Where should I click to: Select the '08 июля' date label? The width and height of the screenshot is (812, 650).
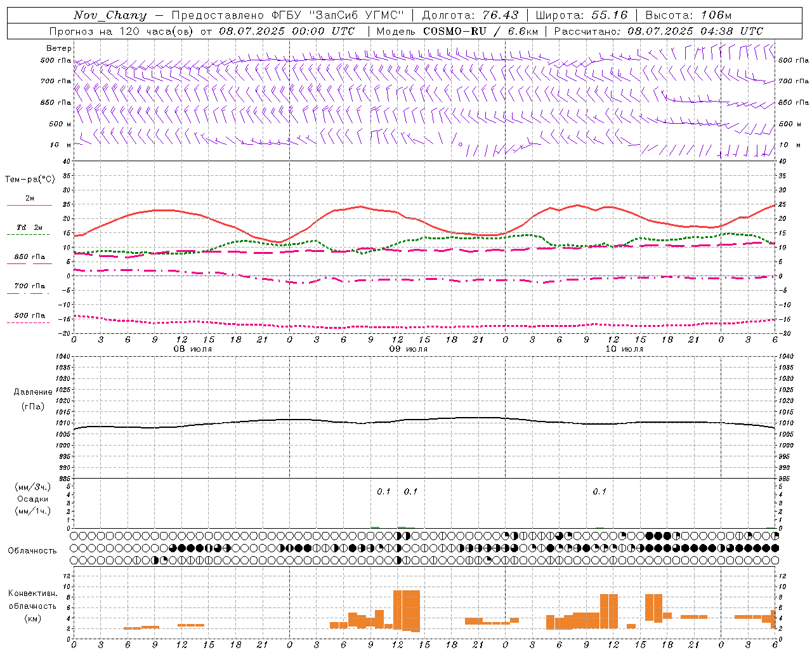pos(193,349)
